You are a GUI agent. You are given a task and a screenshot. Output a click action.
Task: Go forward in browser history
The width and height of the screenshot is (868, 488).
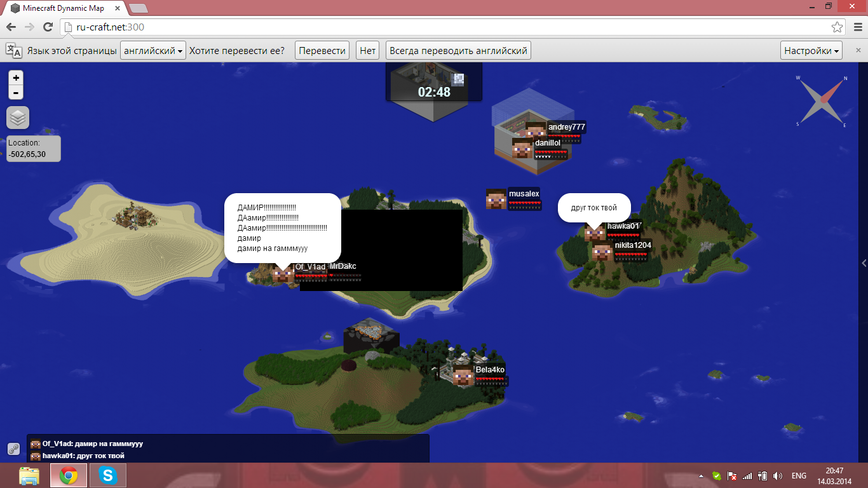pos(29,27)
